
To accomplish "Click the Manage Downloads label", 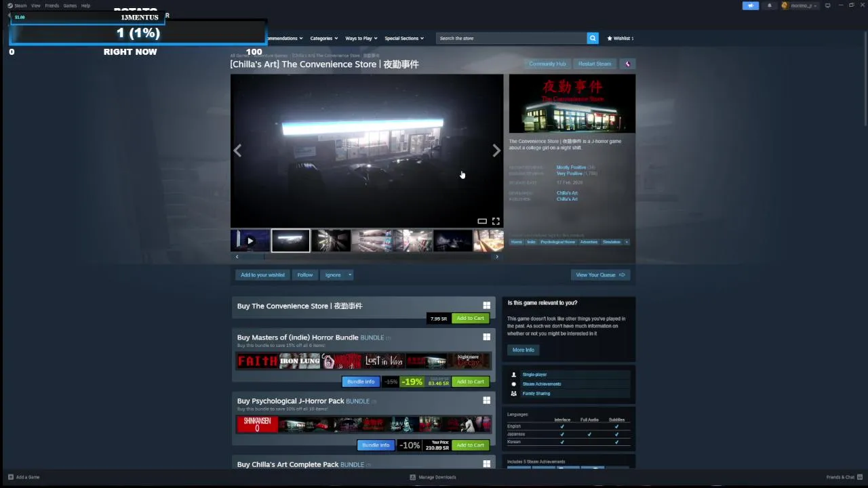I will [437, 477].
